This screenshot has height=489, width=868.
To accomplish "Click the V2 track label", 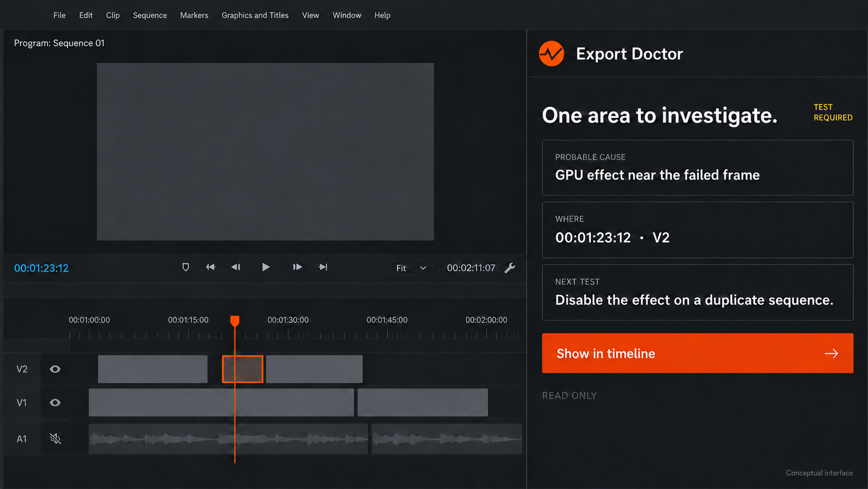I will click(x=22, y=369).
